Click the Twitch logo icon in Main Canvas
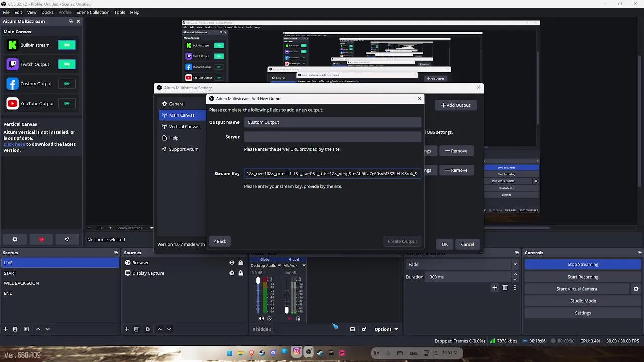Screen dimensions: 644x362 pyautogui.click(x=12, y=64)
